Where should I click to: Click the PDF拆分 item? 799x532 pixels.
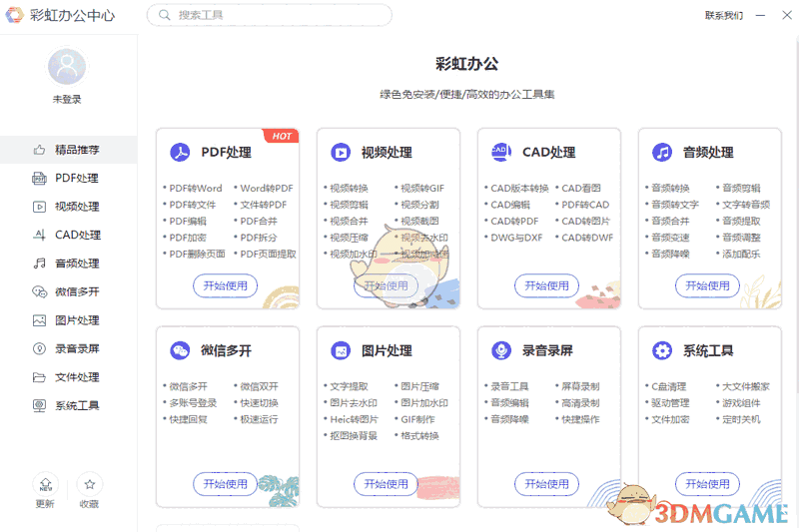click(259, 238)
